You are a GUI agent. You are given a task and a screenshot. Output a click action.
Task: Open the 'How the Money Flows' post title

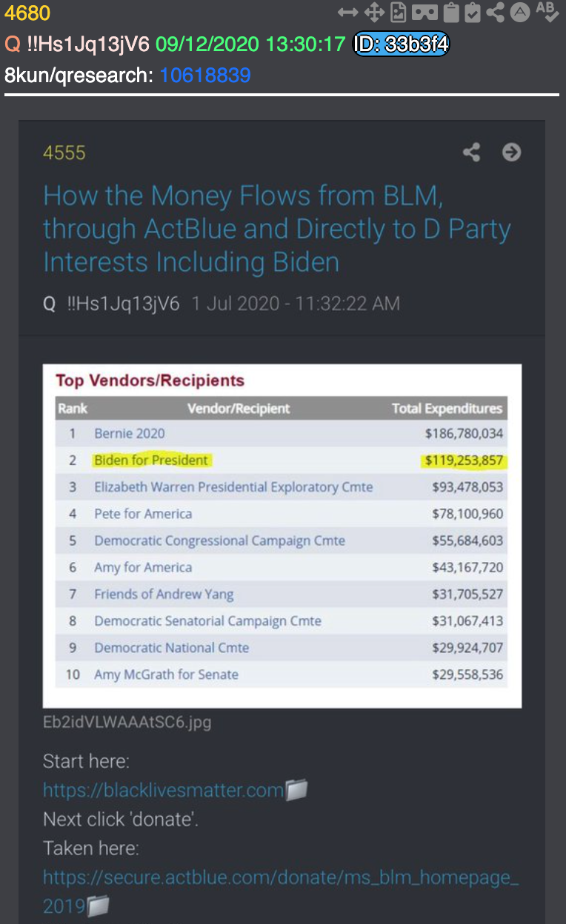point(277,229)
